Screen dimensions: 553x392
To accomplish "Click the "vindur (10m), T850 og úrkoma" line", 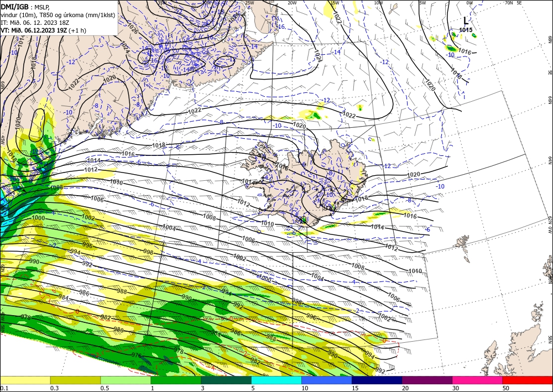I will (x=58, y=15).
